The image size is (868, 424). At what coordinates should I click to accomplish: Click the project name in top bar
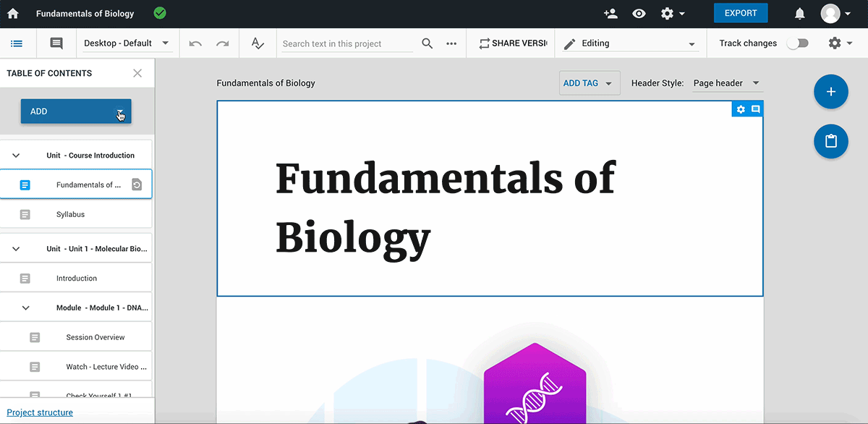[85, 13]
